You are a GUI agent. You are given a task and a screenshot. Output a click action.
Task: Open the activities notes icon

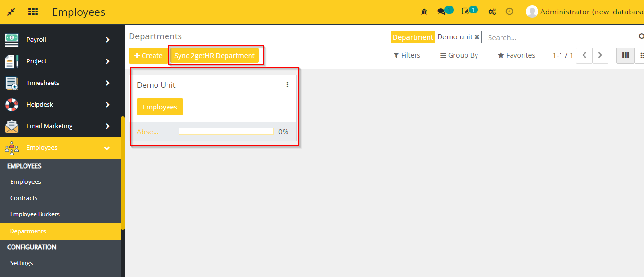(465, 12)
